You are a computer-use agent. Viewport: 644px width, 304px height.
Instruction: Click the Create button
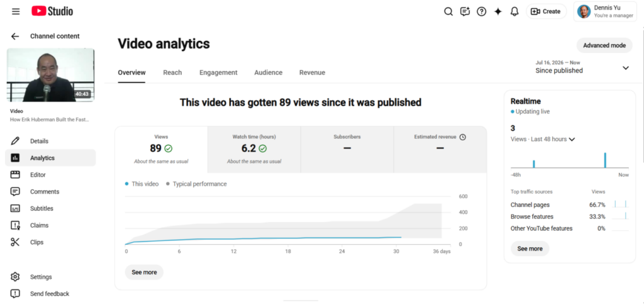coord(547,11)
